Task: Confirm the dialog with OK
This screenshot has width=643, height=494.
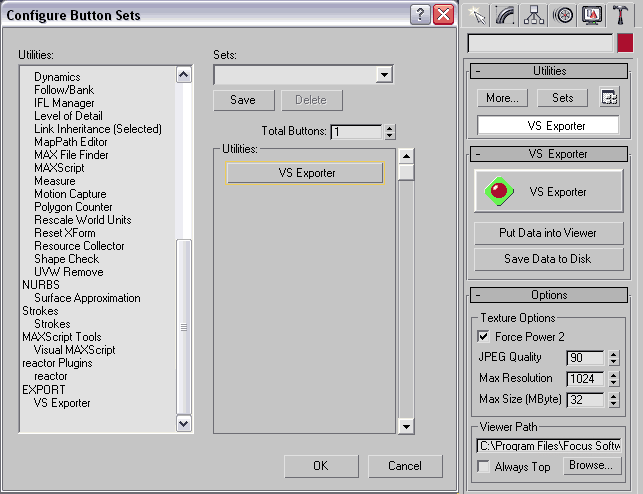Action: (321, 466)
